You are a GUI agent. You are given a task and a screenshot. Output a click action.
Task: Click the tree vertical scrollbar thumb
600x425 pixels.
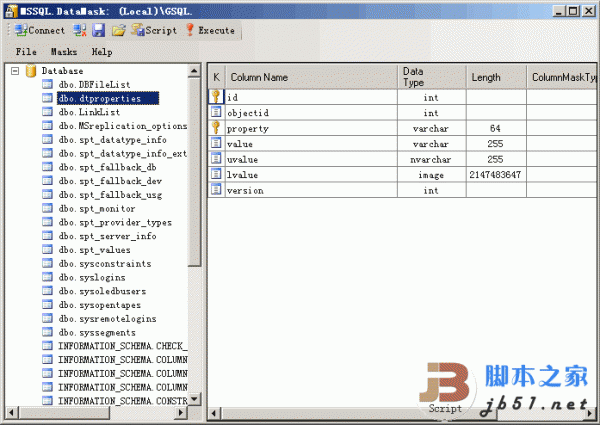pyautogui.click(x=194, y=172)
